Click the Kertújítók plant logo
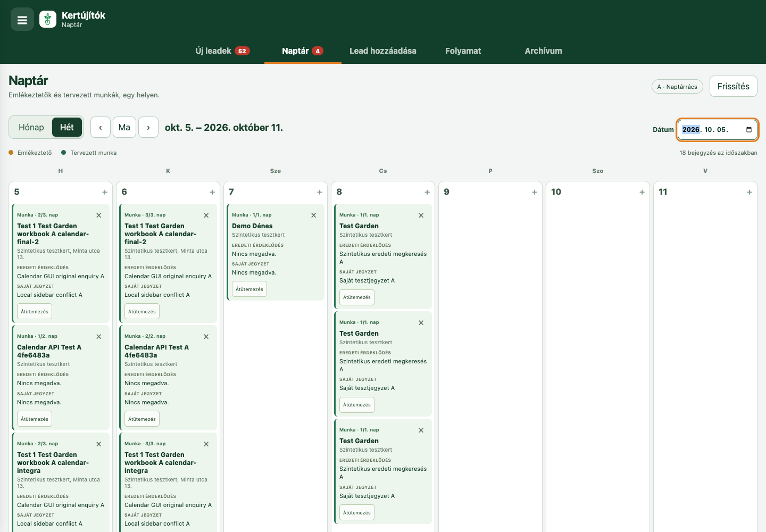This screenshot has height=532, width=766. click(x=48, y=20)
